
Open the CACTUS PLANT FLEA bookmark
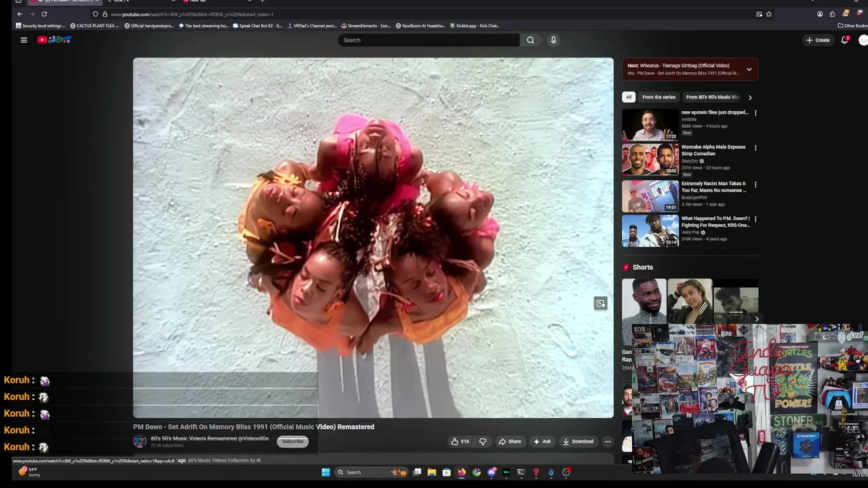point(96,26)
